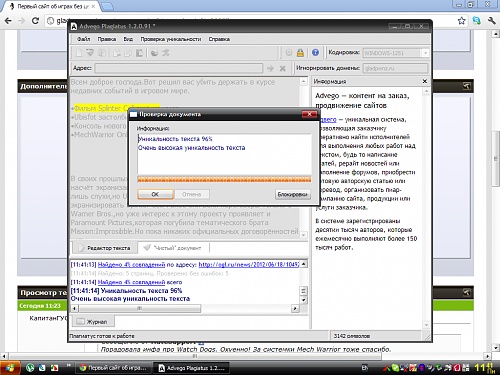Click the language indicator EN in tray
The height and width of the screenshot is (375, 500).
click(365, 368)
